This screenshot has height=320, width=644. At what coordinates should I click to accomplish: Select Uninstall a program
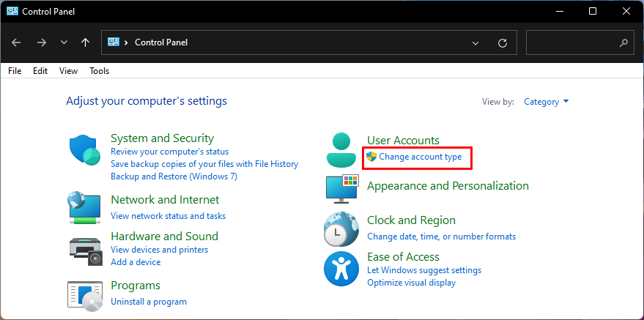[x=149, y=302]
